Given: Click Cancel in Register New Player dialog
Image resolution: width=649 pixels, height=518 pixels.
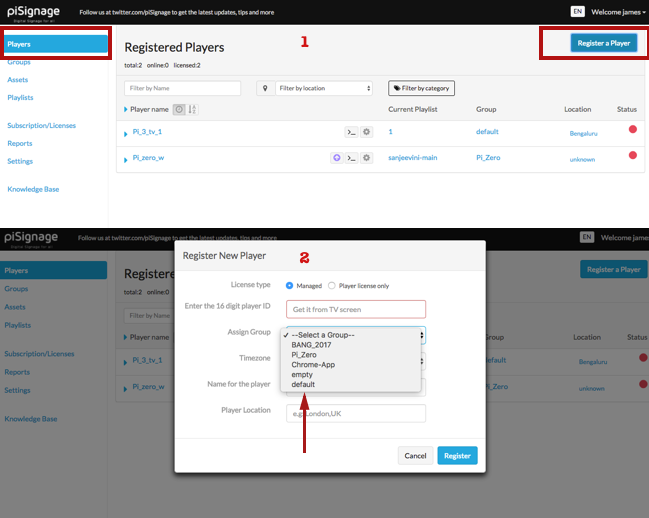Looking at the screenshot, I should [415, 456].
